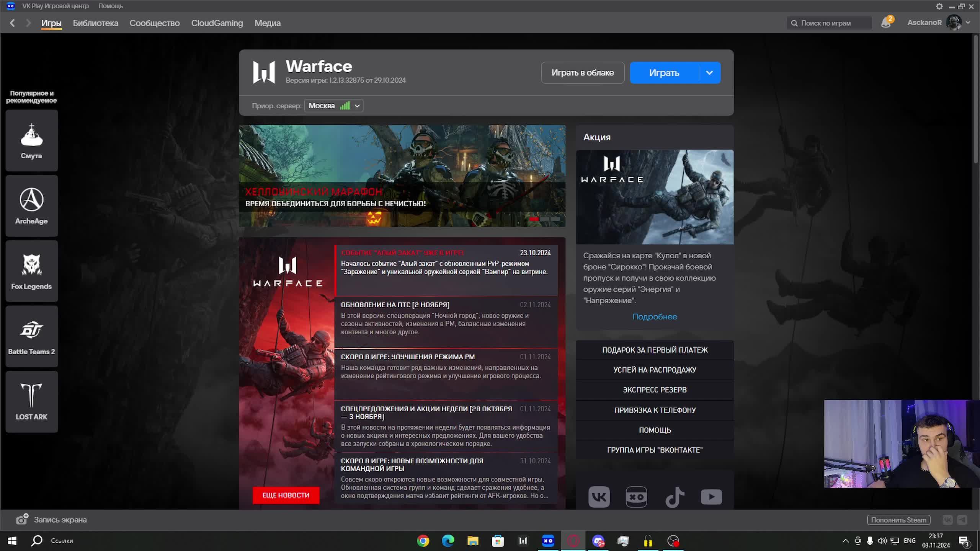The width and height of the screenshot is (980, 551).
Task: Toggle notifications via the bell icon
Action: pos(885,23)
